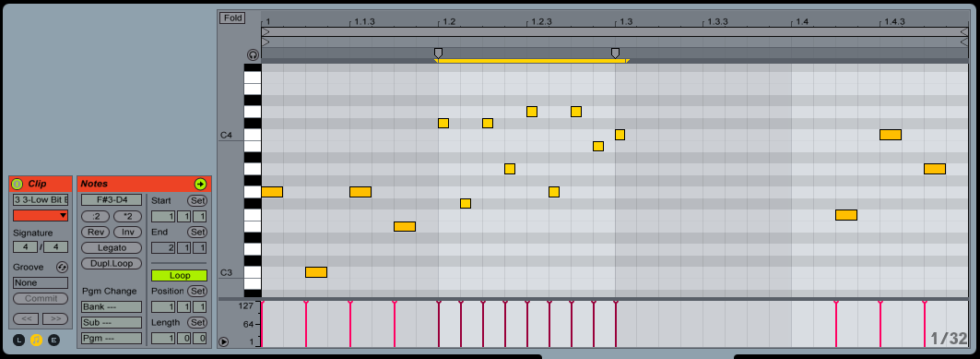
Task: Click the 1/32 grid size label
Action: point(949,339)
